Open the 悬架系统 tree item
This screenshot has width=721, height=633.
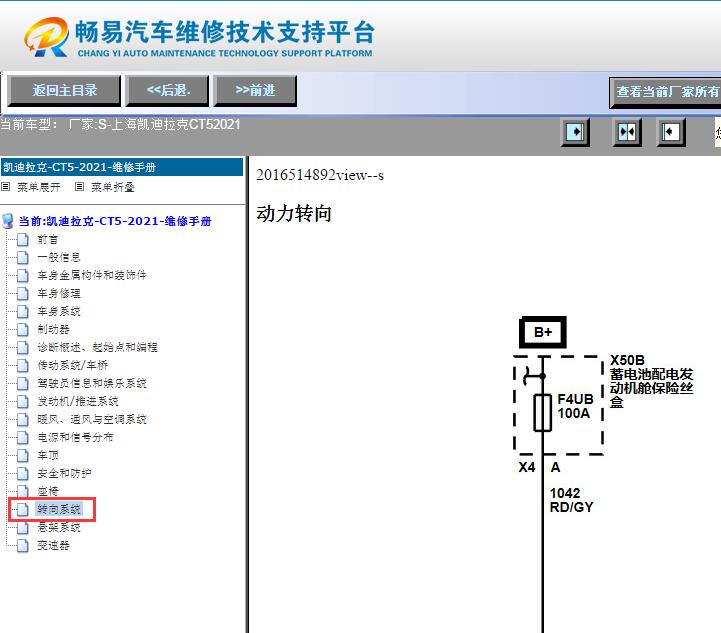point(59,527)
